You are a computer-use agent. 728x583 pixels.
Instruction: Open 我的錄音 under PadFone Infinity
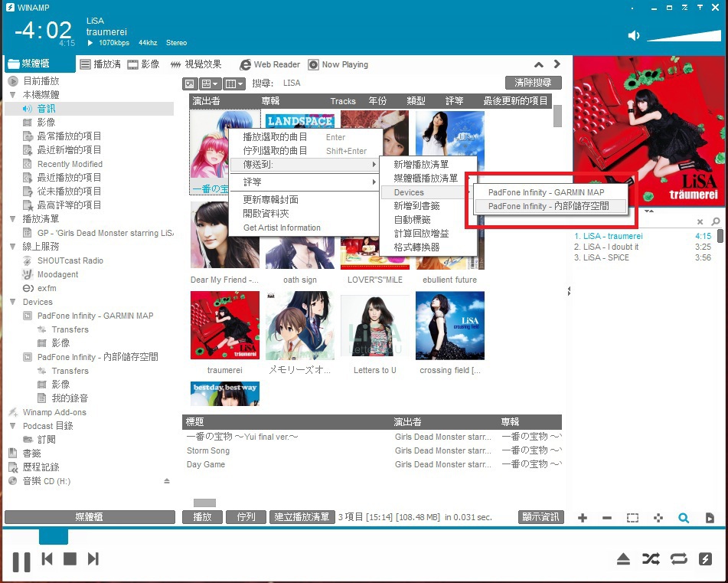[70, 398]
